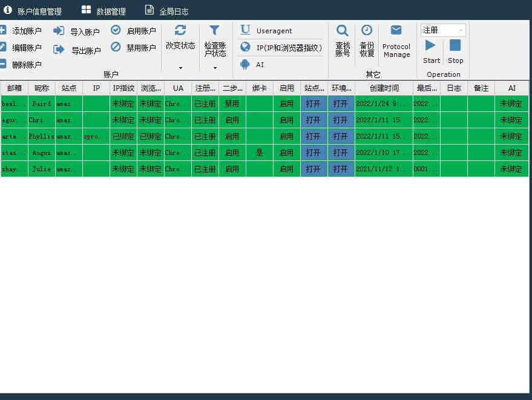The image size is (532, 400).
Task: Click the 改变状态 refresh icon
Action: pyautogui.click(x=180, y=30)
